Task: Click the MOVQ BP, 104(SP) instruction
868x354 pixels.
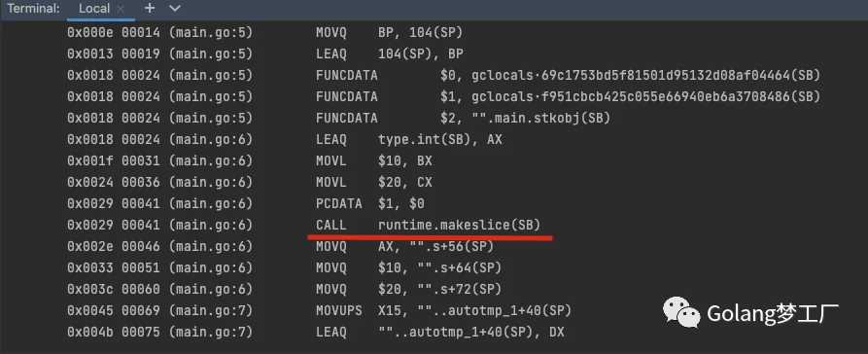Action: click(389, 33)
